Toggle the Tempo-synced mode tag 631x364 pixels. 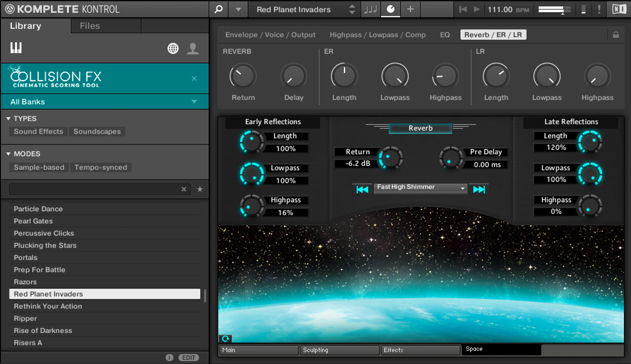click(101, 167)
